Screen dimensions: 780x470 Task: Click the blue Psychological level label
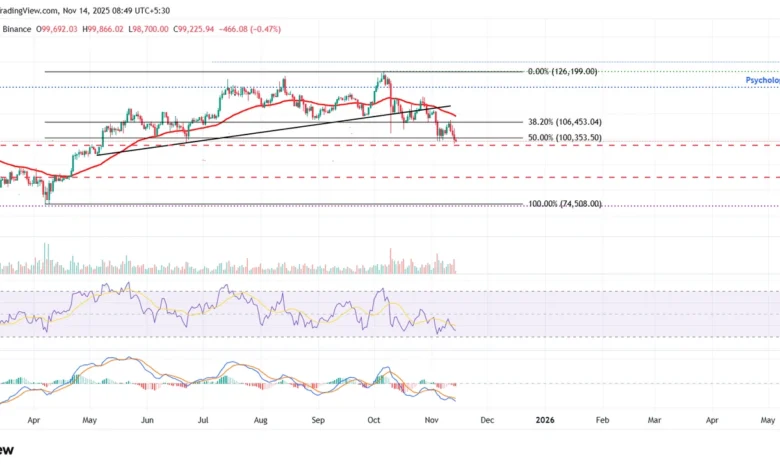762,78
